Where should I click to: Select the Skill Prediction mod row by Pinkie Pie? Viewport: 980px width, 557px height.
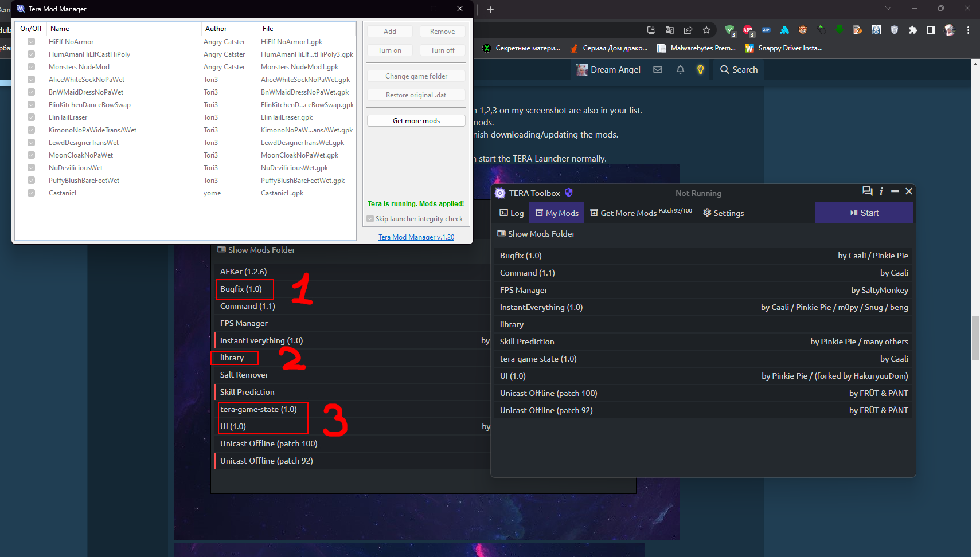point(703,342)
